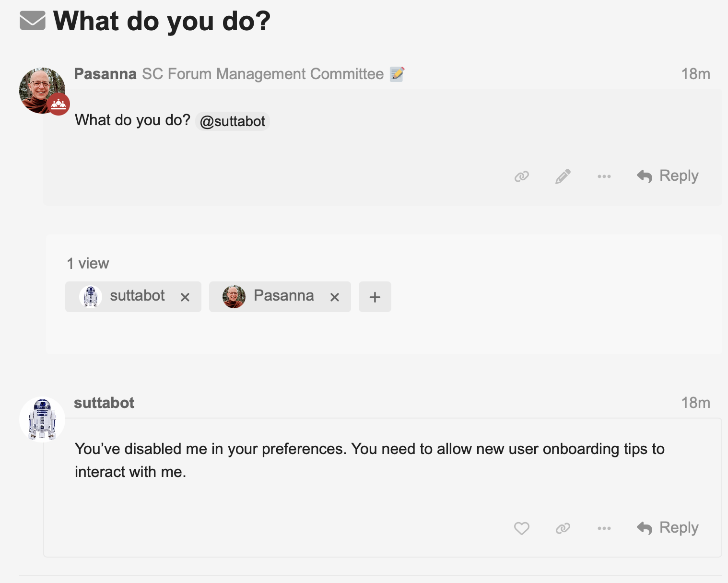Remove Pasanna from message participants
This screenshot has height=583, width=728.
(x=335, y=297)
